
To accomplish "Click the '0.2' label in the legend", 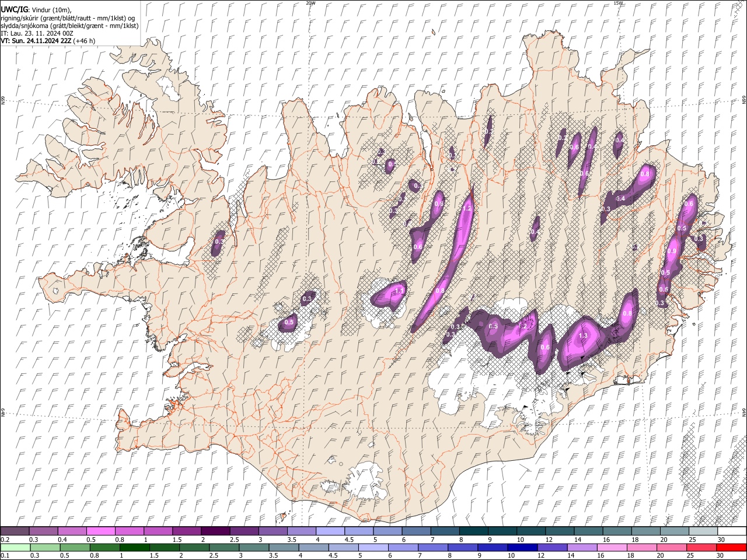I will 5,540.
